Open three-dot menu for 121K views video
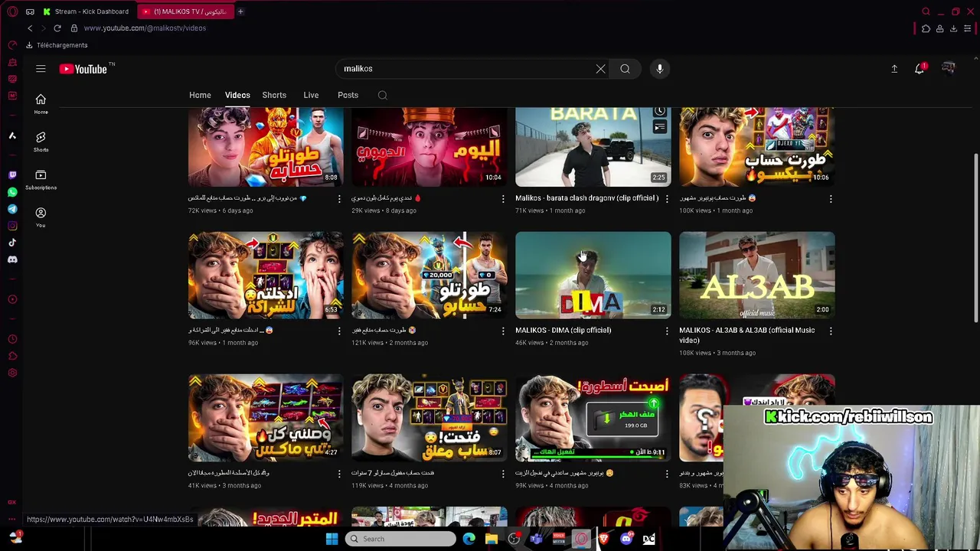Screen dimensions: 980x551 point(503,331)
